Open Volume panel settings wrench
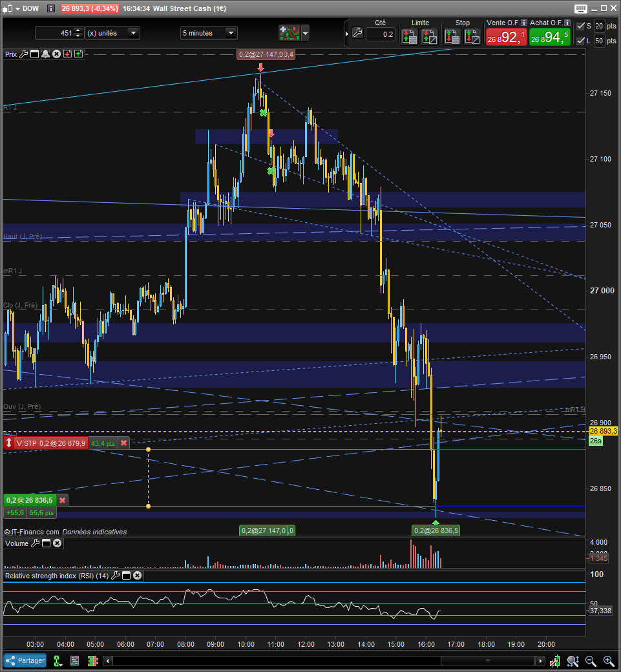 (35, 543)
